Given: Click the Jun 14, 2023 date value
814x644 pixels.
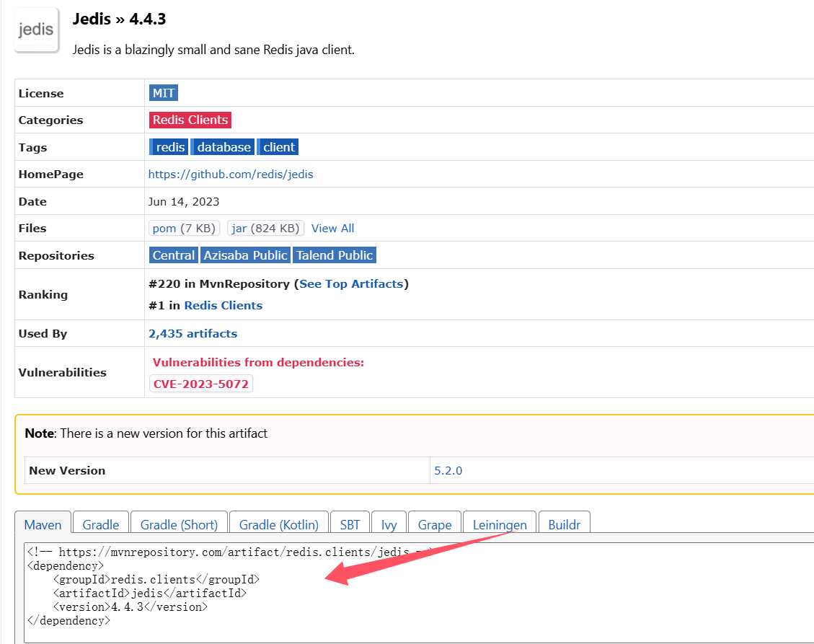Looking at the screenshot, I should 184,201.
